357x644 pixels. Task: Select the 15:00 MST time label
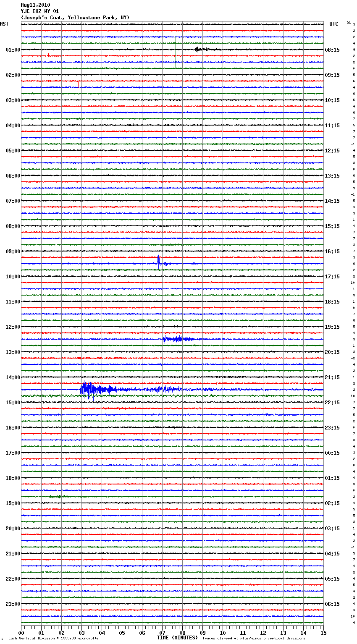tap(13, 403)
